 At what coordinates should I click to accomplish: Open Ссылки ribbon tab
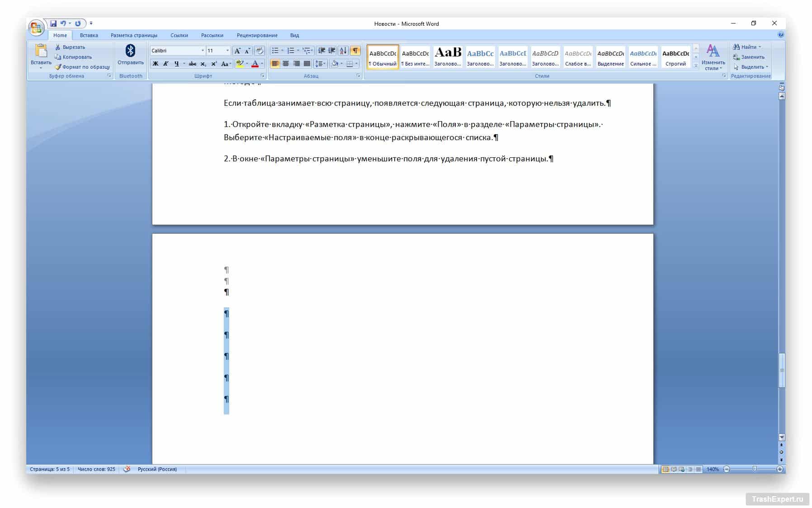(x=179, y=35)
